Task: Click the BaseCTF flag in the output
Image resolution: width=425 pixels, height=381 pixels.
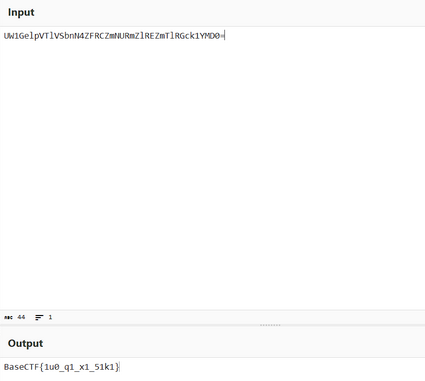Action: click(x=61, y=367)
